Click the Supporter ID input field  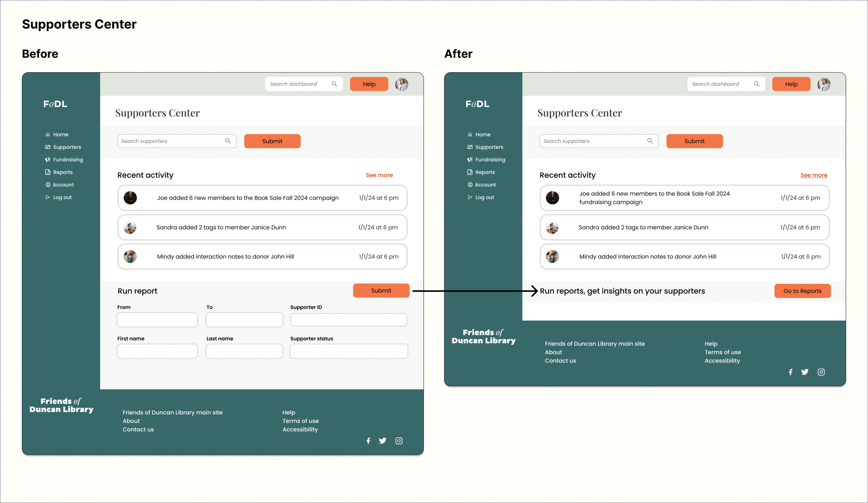tap(349, 320)
